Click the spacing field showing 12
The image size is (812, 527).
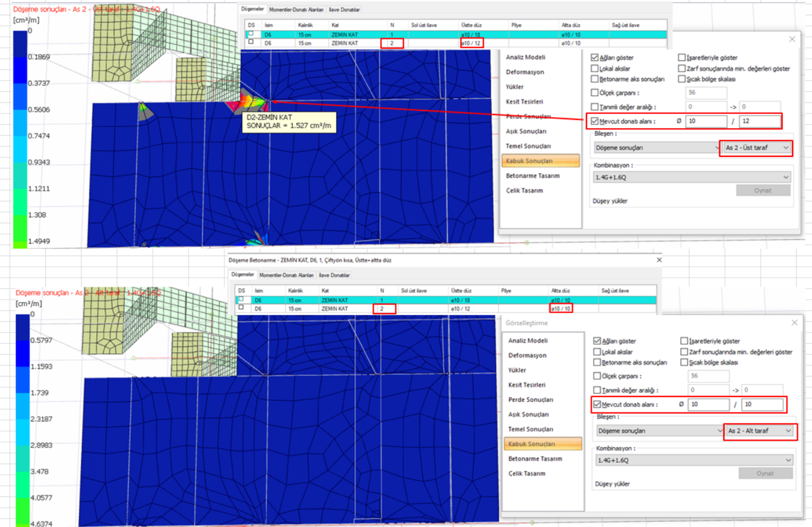760,121
